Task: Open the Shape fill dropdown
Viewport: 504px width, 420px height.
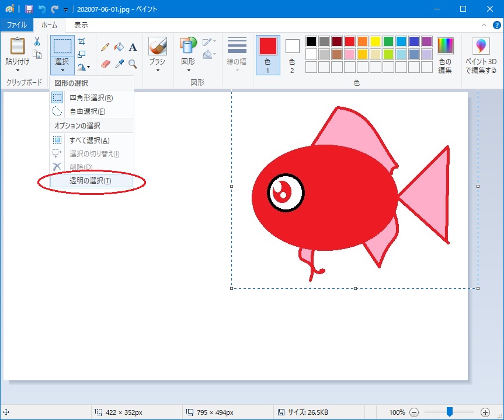Action: click(209, 54)
